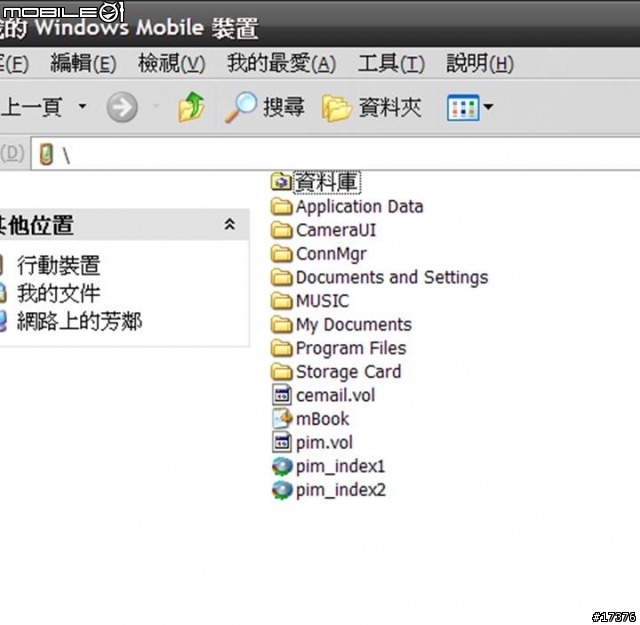Open the Back (上一頁) history dropdown
This screenshot has height=625, width=640.
click(82, 106)
